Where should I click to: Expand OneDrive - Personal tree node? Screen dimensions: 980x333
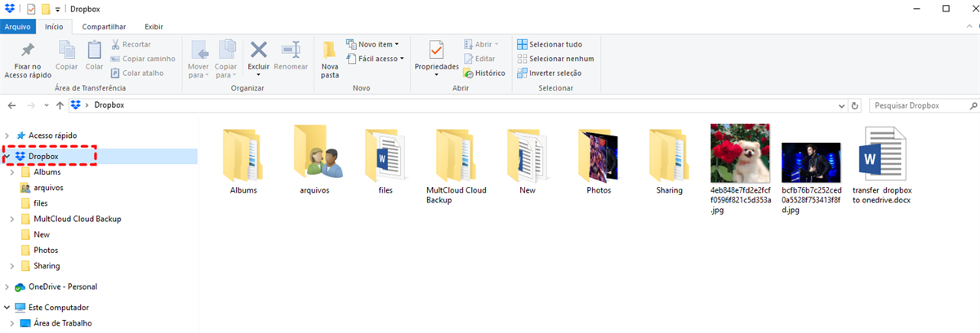7,287
